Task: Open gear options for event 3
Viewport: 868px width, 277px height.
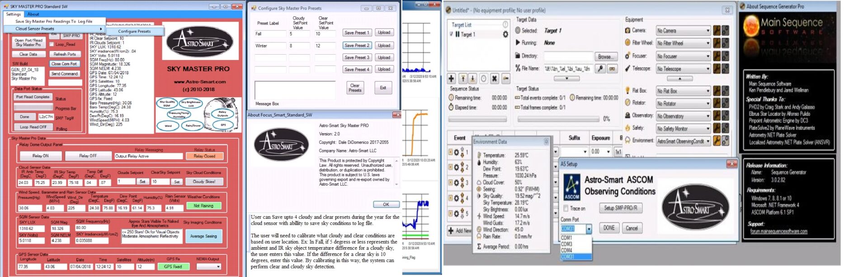Action: pyautogui.click(x=456, y=183)
